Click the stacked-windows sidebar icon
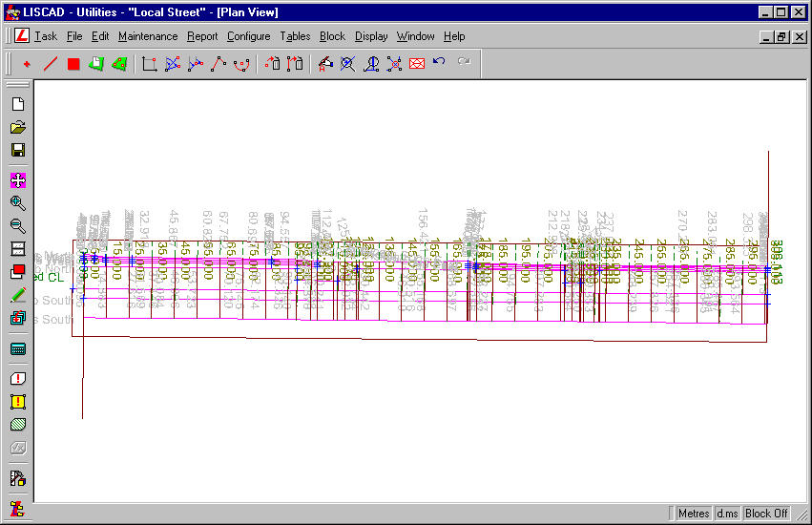The width and height of the screenshot is (812, 525). click(x=18, y=249)
